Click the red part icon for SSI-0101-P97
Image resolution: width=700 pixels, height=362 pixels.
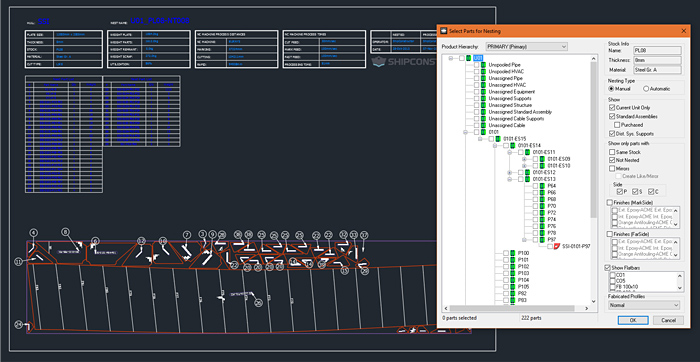click(x=557, y=246)
